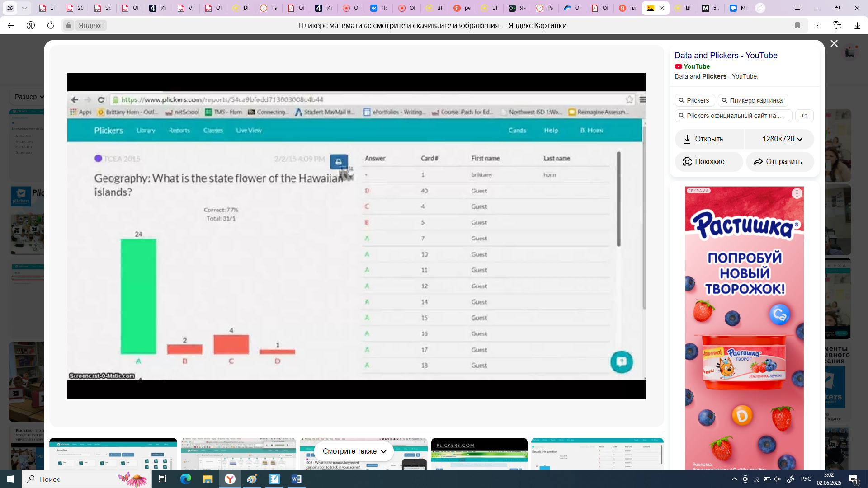Switch to the VK tab
This screenshot has width=868, height=488.
[x=379, y=8]
